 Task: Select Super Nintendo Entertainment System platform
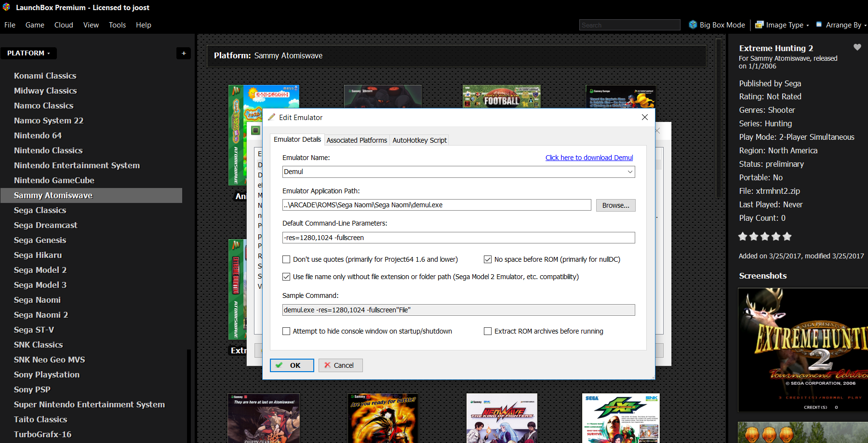point(89,404)
